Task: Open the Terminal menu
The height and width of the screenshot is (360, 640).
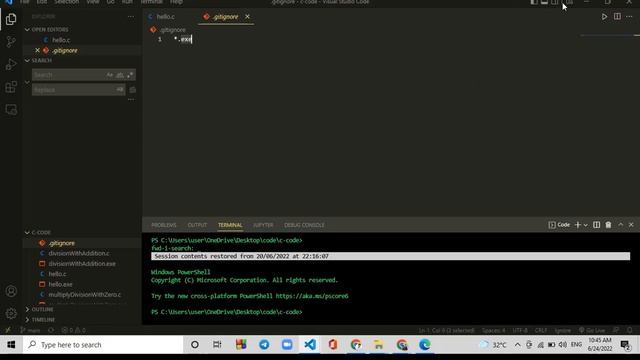Action: [x=152, y=2]
